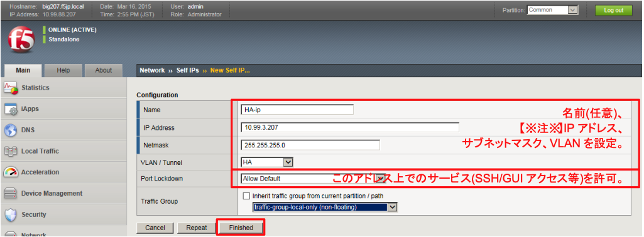Click the Standalone status text
The image size is (644, 237).
pyautogui.click(x=63, y=39)
